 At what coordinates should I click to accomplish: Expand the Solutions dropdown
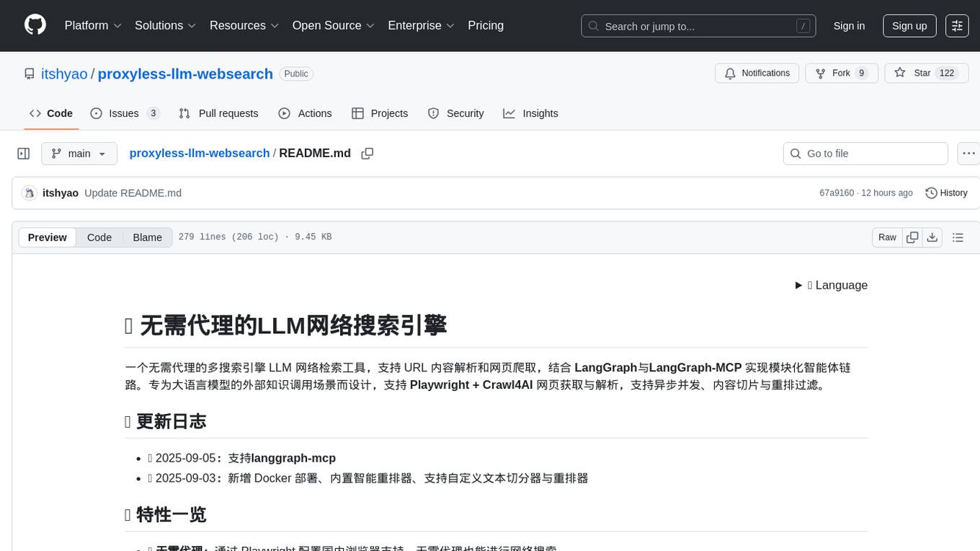coord(165,25)
